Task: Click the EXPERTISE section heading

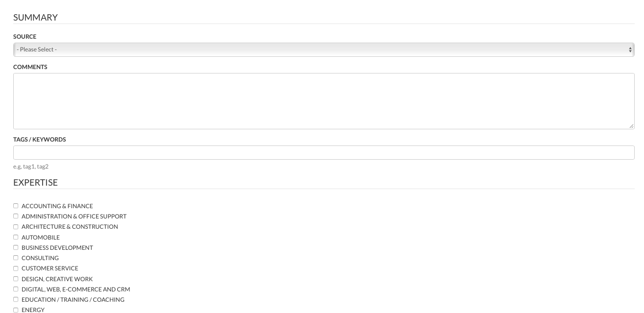Action: pos(35,182)
